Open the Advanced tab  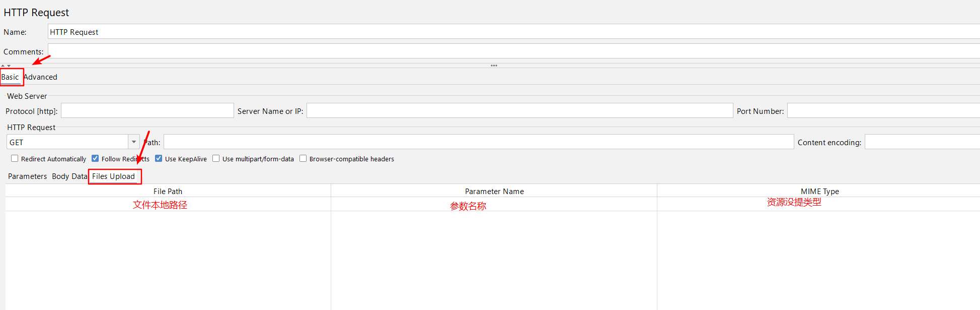[x=41, y=77]
